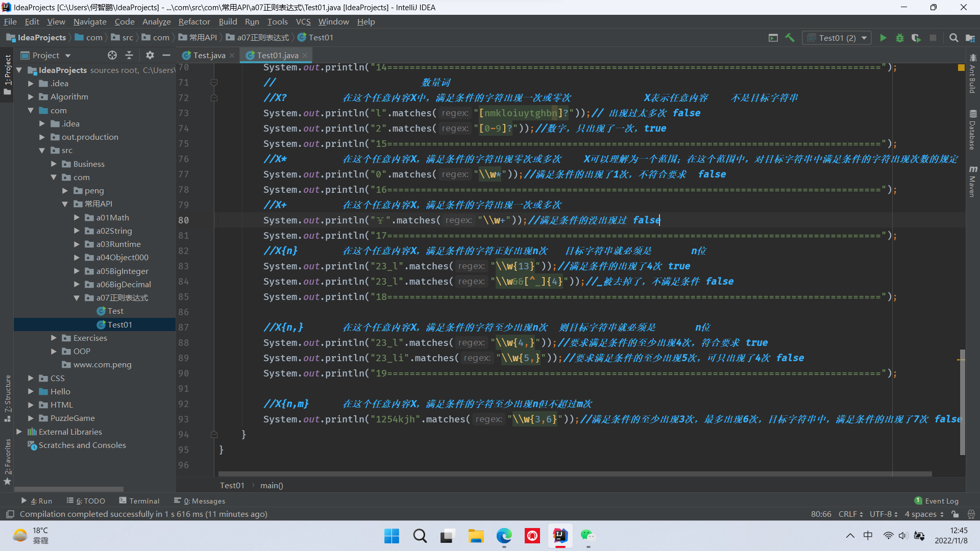Hide the Project tool window
Screen dimensions: 980x551
[166, 55]
